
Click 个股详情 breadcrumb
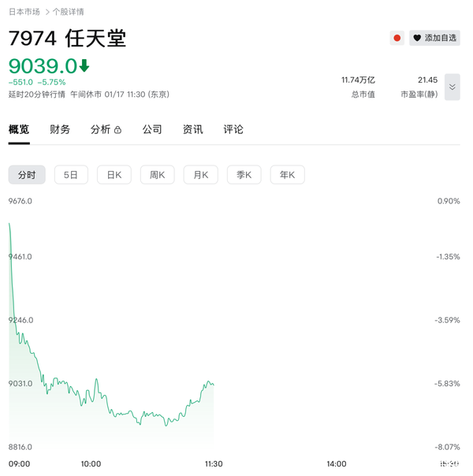point(69,12)
